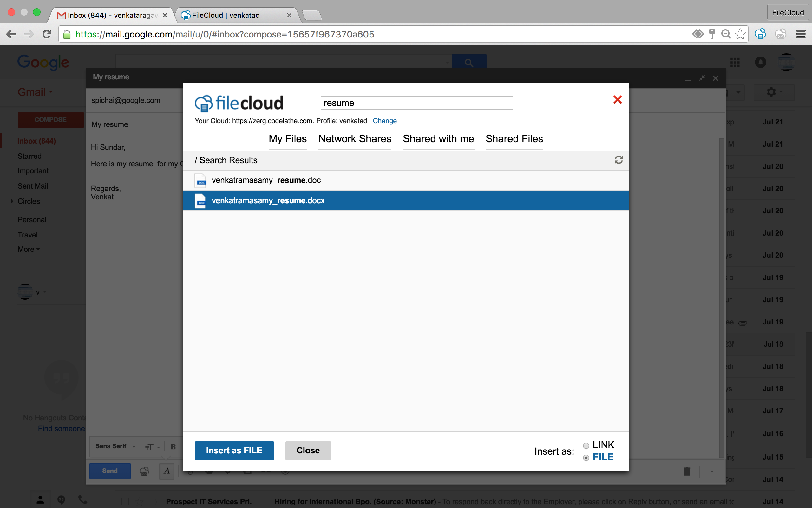812x508 pixels.
Task: Switch to Shared Files tab
Action: point(514,139)
